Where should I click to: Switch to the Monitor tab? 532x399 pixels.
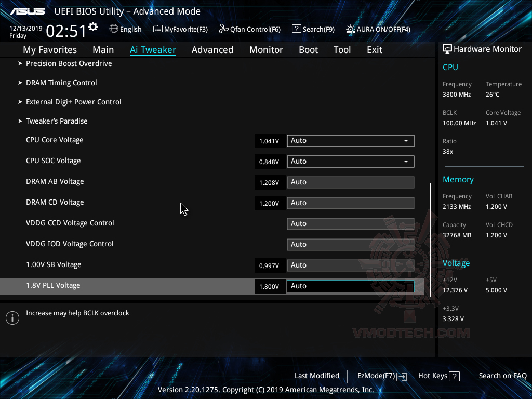pyautogui.click(x=266, y=49)
